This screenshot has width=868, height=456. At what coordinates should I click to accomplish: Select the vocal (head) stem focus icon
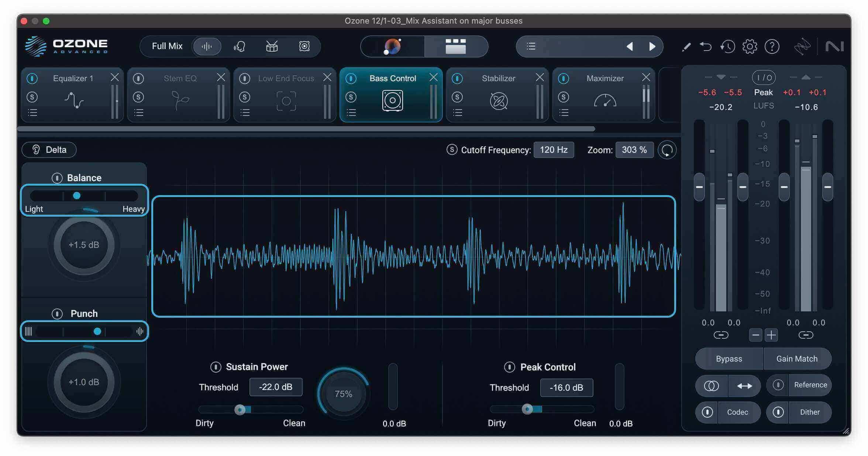point(240,46)
